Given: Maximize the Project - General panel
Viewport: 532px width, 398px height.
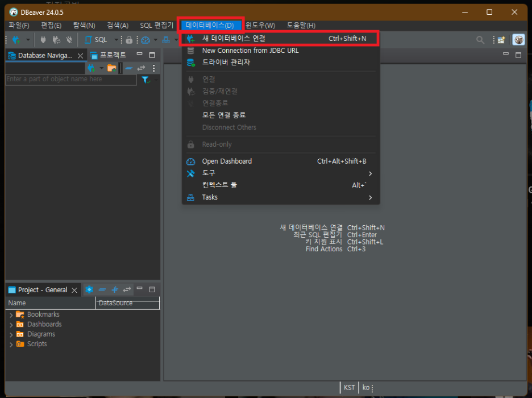Looking at the screenshot, I should pos(152,289).
